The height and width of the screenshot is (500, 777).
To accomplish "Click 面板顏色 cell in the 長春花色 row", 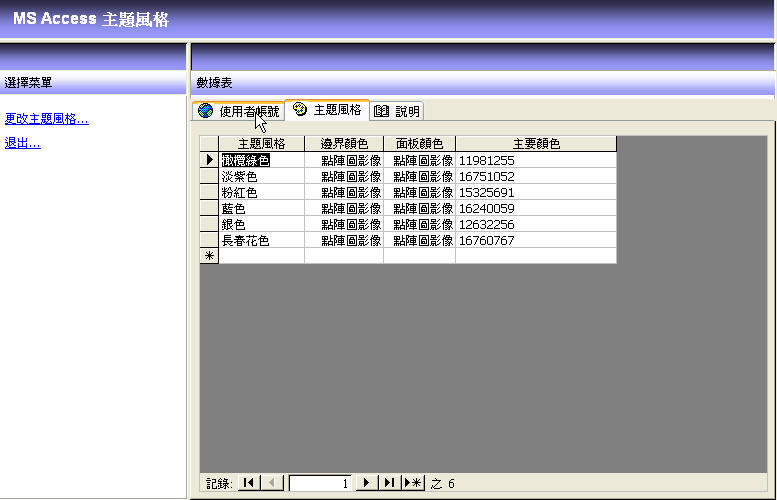I will pyautogui.click(x=419, y=240).
